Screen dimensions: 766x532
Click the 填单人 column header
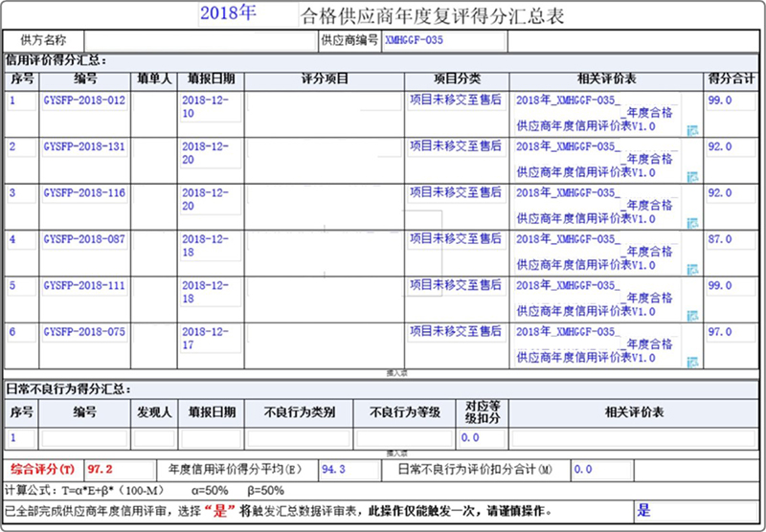point(154,79)
